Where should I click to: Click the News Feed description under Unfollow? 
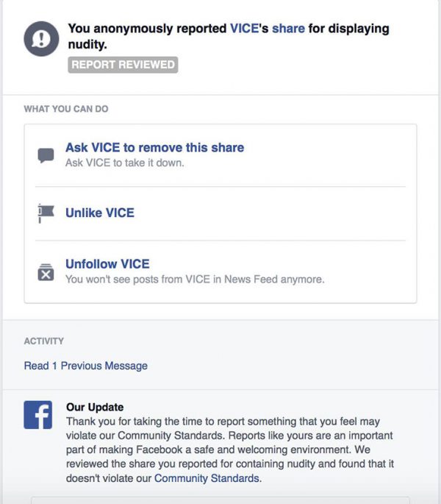pos(195,280)
